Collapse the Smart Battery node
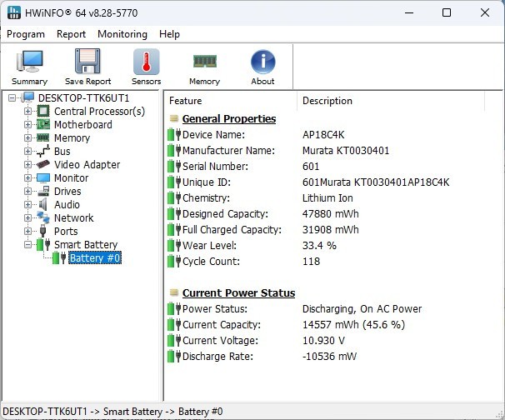The image size is (505, 420). [28, 244]
